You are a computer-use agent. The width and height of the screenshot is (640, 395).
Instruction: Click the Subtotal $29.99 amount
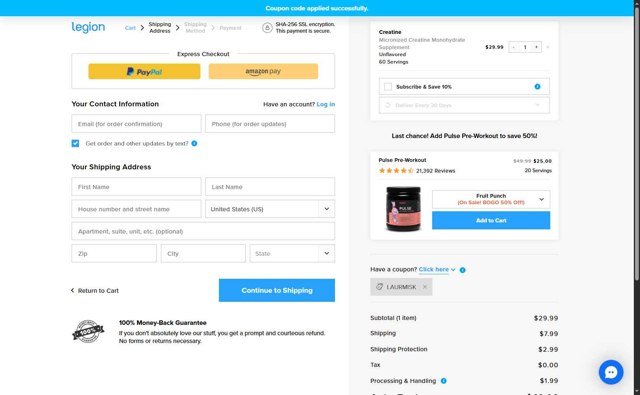tap(546, 318)
